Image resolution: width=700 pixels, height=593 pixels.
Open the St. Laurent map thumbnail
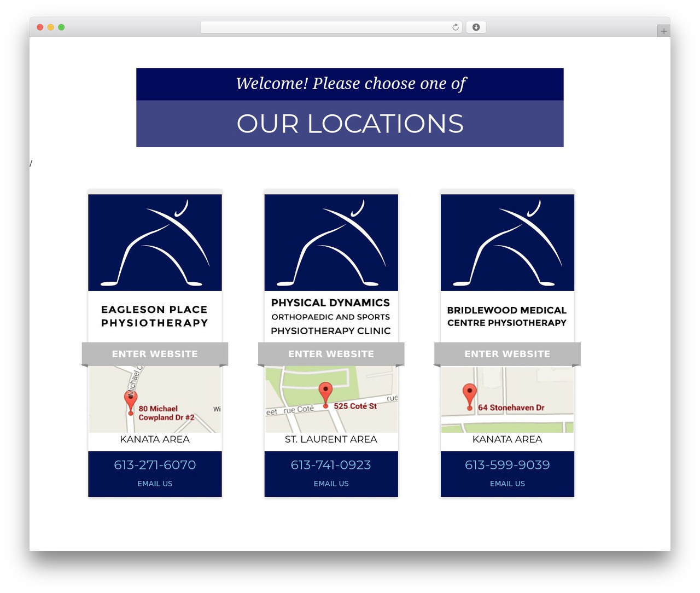331,399
